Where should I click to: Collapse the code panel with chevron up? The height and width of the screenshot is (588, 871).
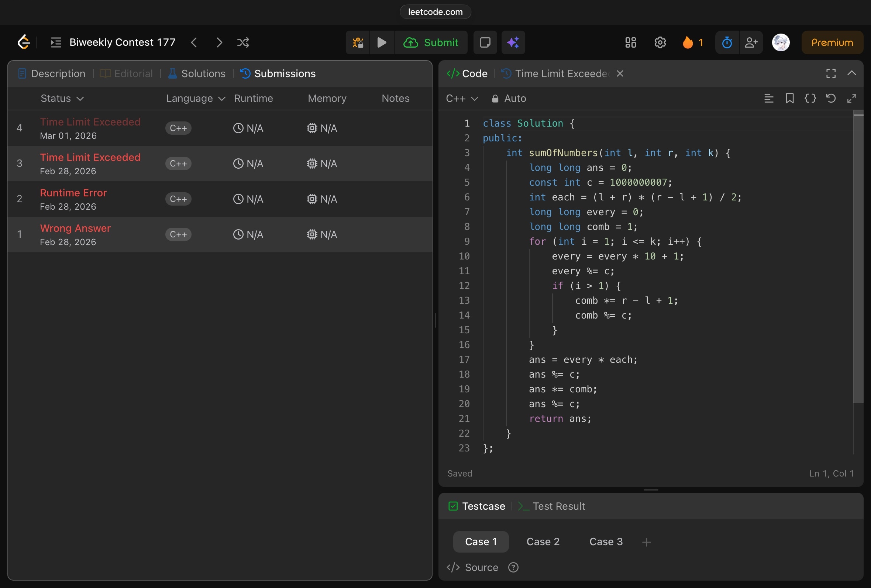point(851,73)
